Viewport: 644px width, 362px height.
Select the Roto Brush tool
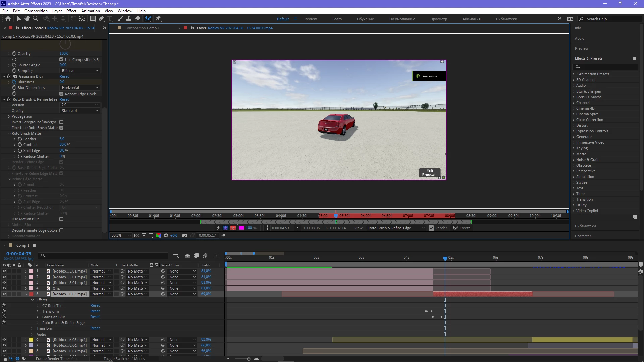[148, 19]
